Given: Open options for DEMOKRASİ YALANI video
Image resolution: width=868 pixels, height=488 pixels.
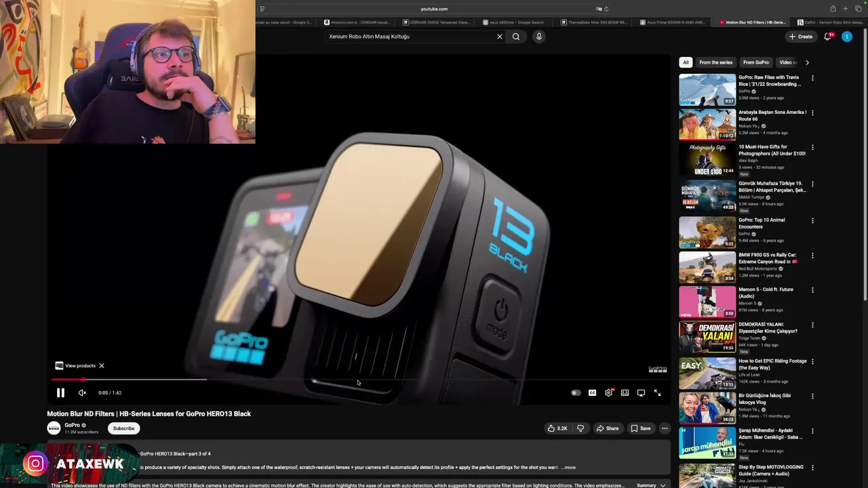Looking at the screenshot, I should coord(812,325).
